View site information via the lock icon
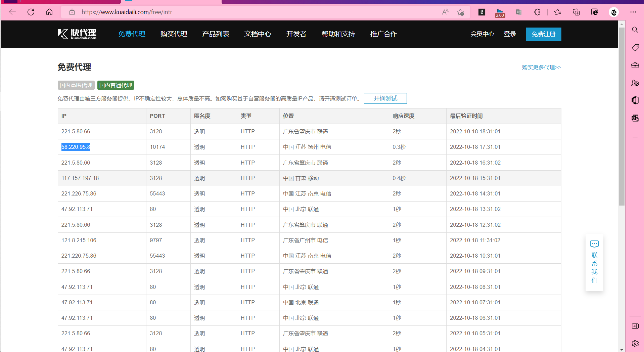The image size is (644, 352). pos(72,12)
